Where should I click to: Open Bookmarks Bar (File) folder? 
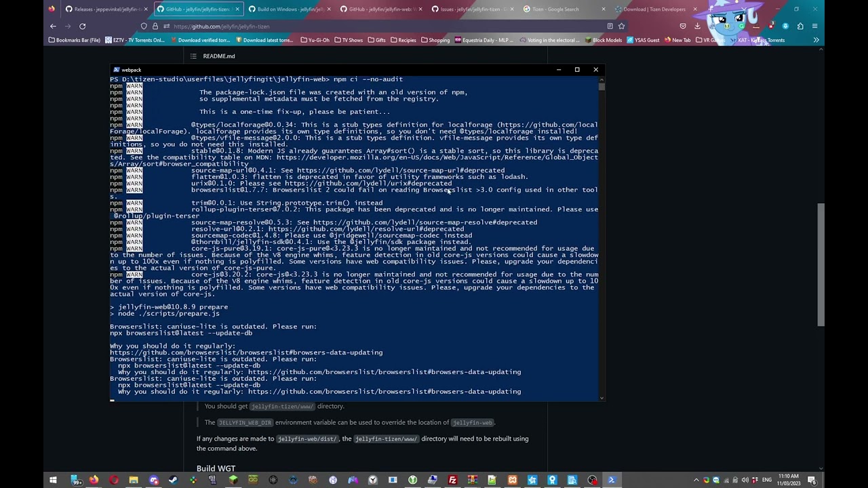(x=74, y=40)
